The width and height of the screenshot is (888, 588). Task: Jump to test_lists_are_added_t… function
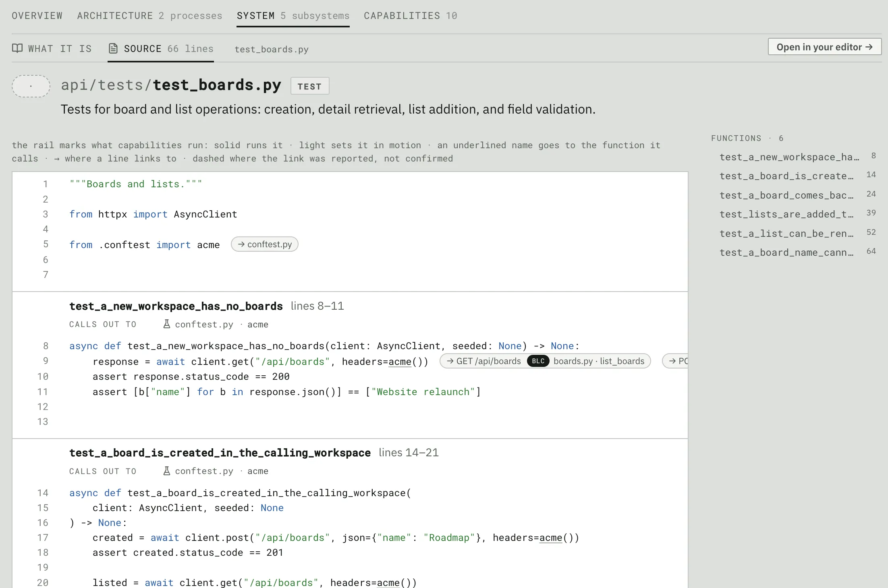[x=786, y=214]
